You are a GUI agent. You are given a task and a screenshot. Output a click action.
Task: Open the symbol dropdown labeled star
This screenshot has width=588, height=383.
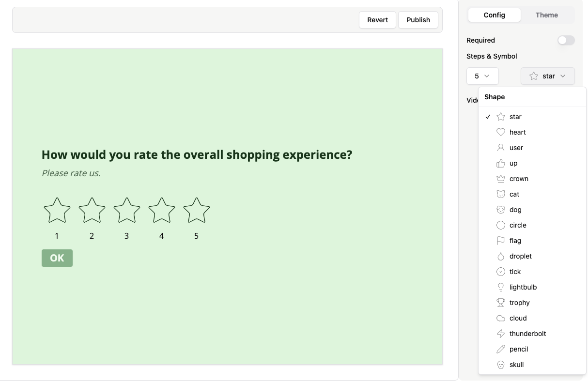[x=547, y=76]
